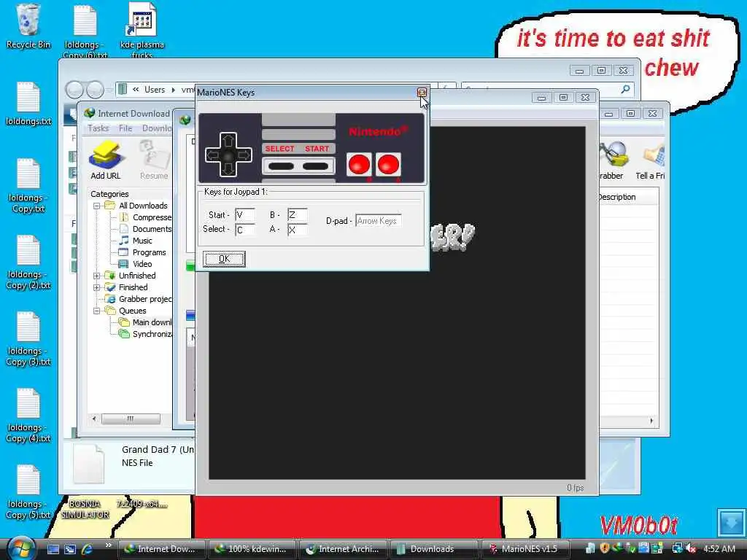Click Users in explorer address breadcrumb
This screenshot has height=560, width=747.
pos(155,90)
